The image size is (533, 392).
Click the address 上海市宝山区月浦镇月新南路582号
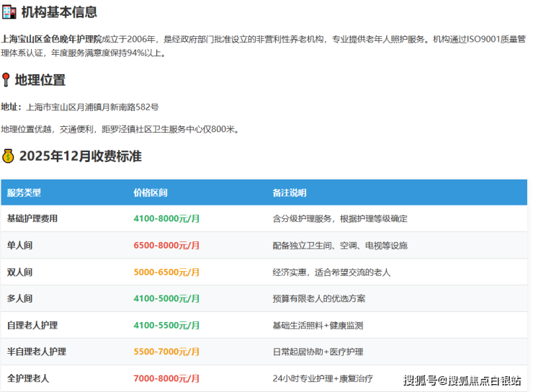click(x=92, y=107)
